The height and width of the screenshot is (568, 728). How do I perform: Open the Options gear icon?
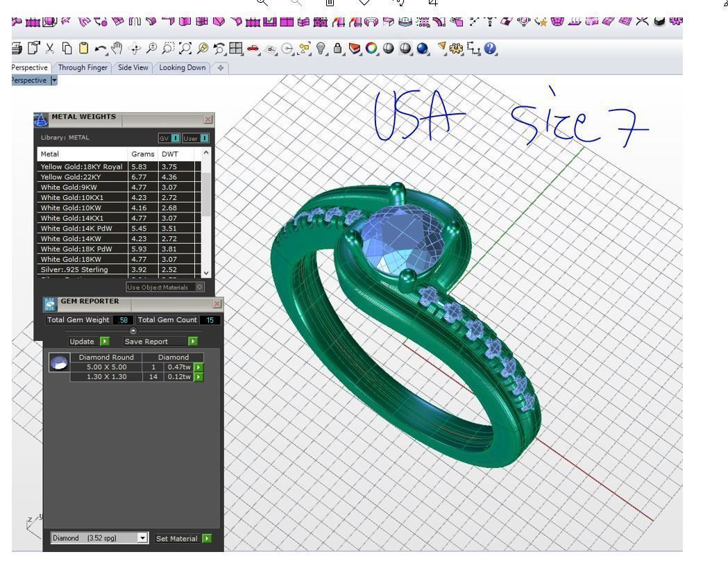pos(457,49)
